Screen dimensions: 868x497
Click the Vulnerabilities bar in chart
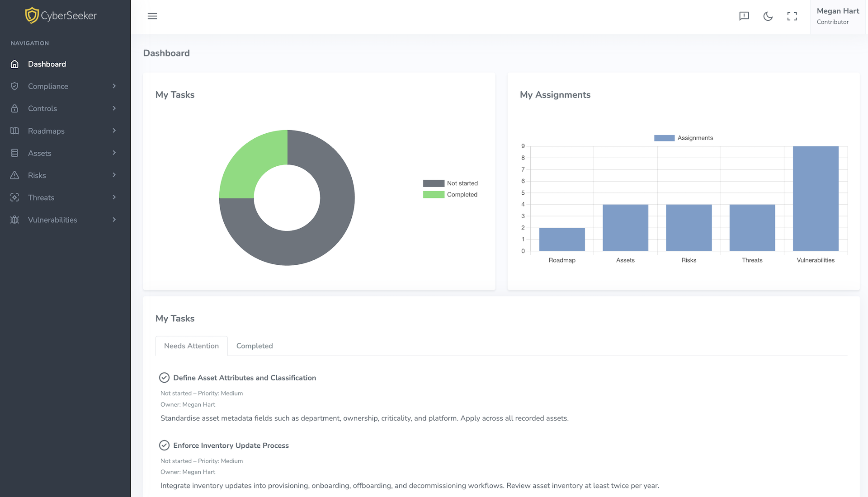(815, 199)
